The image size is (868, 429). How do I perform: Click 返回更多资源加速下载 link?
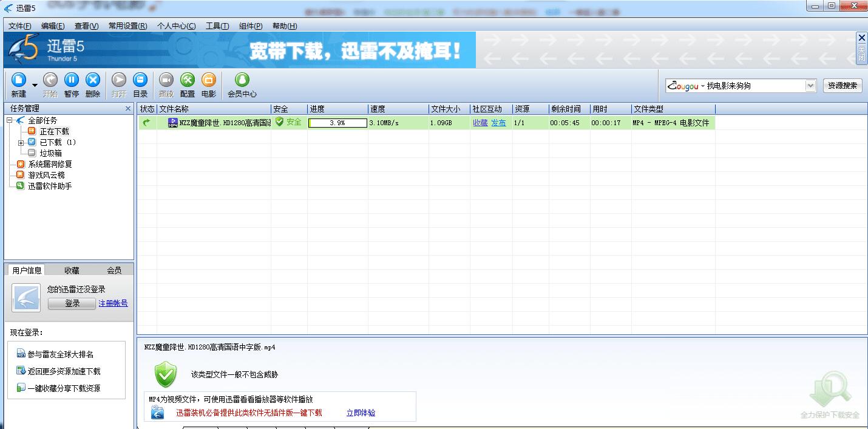pos(64,371)
